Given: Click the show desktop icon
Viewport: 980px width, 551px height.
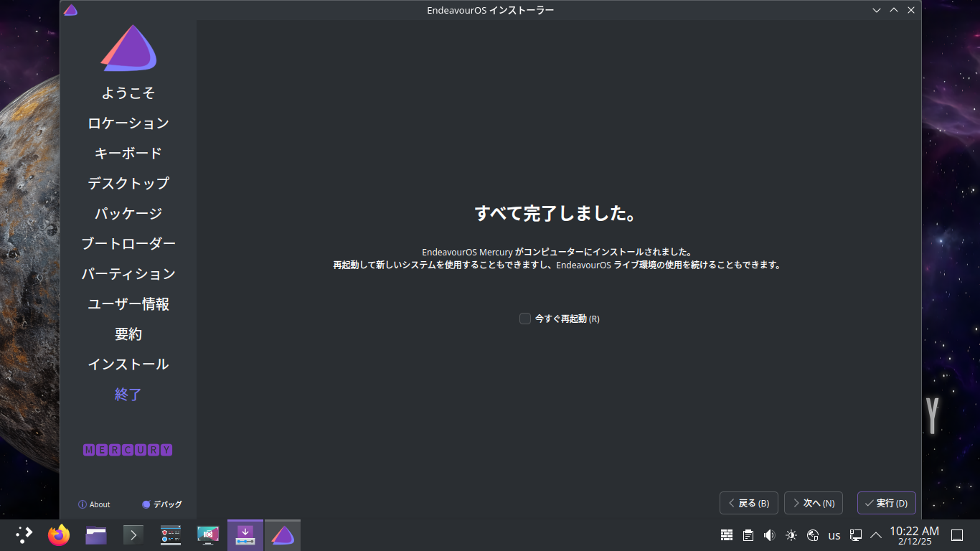Looking at the screenshot, I should coord(957,535).
